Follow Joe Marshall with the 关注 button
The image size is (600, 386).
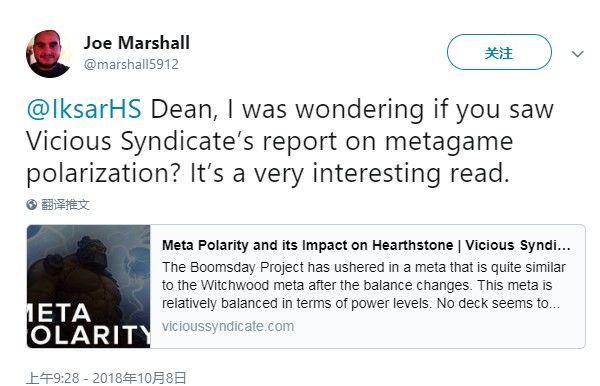499,52
